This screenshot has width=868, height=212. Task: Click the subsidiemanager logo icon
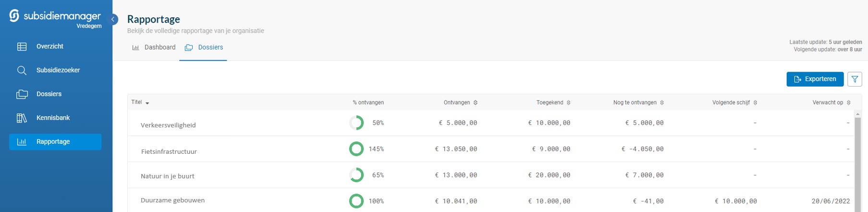[x=14, y=16]
